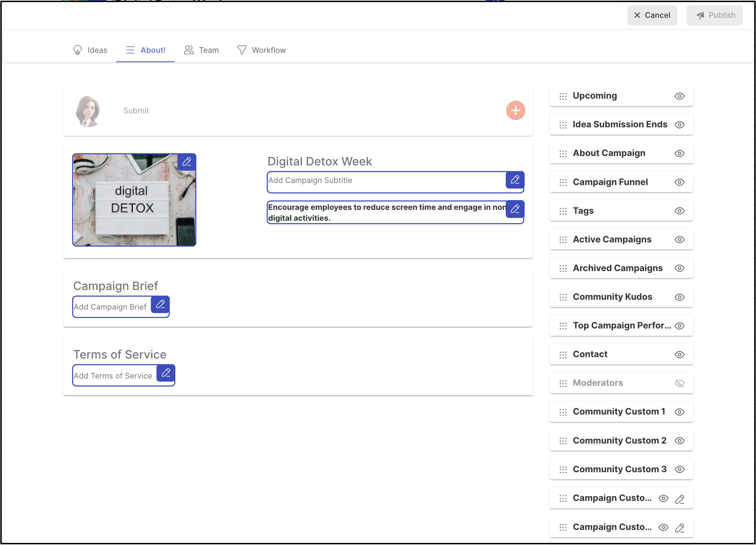Viewport: 756px width, 545px height.
Task: Hide the Tags widget
Action: 679,211
